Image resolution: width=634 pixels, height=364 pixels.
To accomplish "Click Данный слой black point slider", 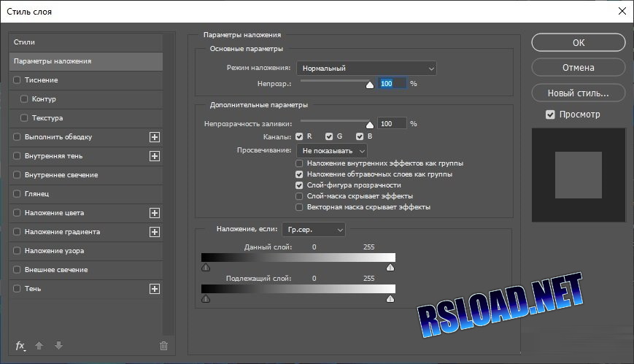I will pyautogui.click(x=206, y=267).
